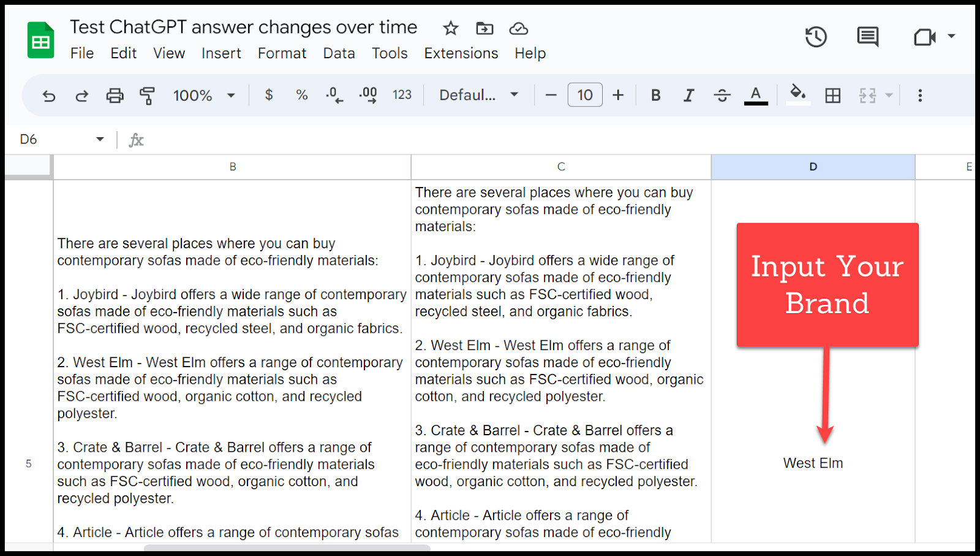Toggle strikethrough formatting
This screenshot has width=980, height=556.
click(x=722, y=96)
